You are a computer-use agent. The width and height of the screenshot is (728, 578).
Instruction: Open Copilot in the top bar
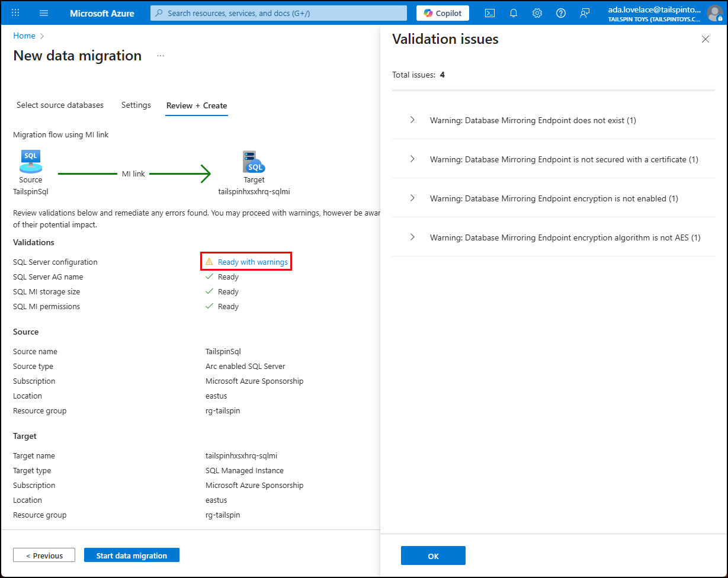point(442,12)
